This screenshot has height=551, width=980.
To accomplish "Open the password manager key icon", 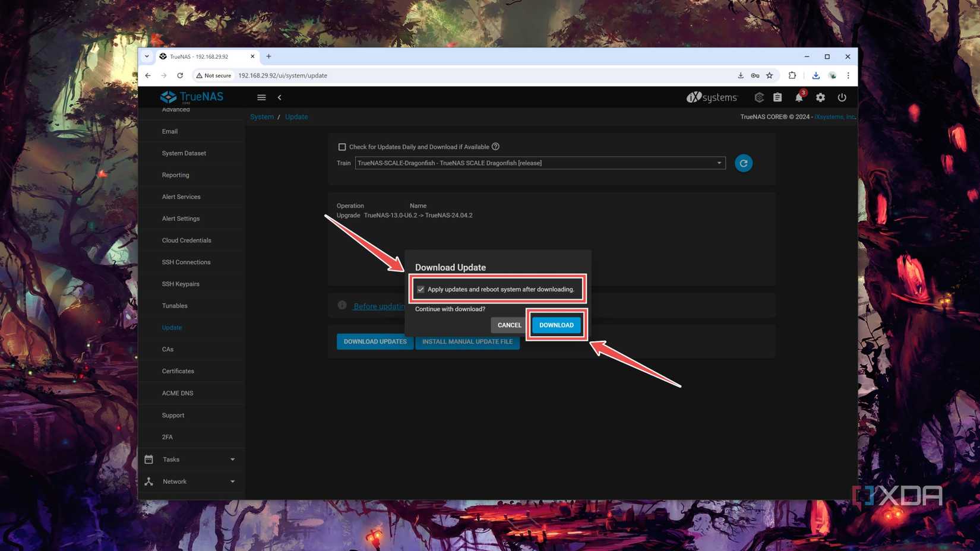I will [x=755, y=75].
